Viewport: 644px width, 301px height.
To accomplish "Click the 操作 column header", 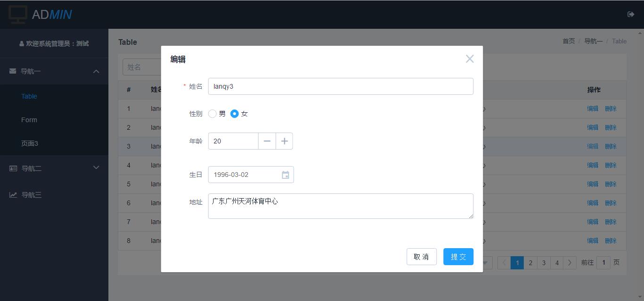I will (x=594, y=90).
